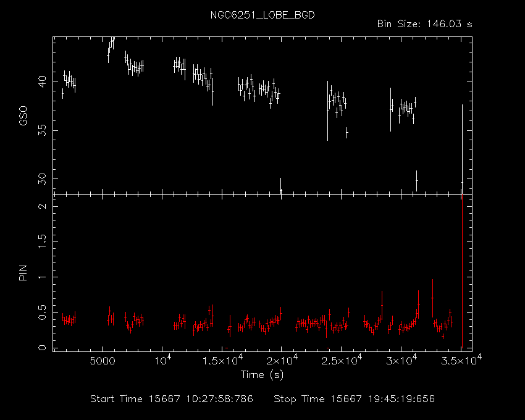Click the plot title NGC6251_LOBE_BGD
The height and width of the screenshot is (420, 525).
[262, 15]
